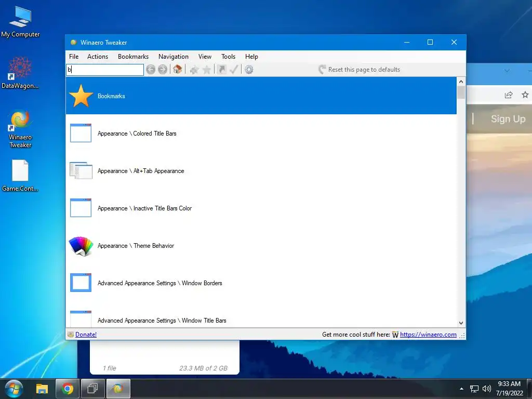532x399 pixels.
Task: Click the scrollbar up arrow
Action: (461, 82)
